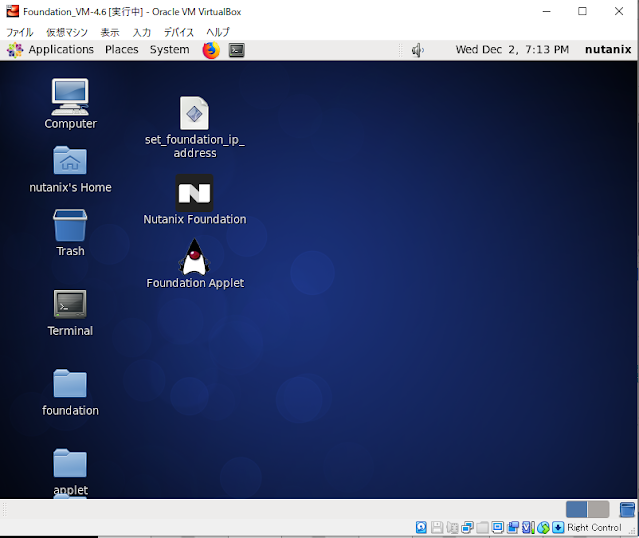Viewport: 639px width, 538px height.
Task: Click the display status icon
Action: tap(498, 527)
